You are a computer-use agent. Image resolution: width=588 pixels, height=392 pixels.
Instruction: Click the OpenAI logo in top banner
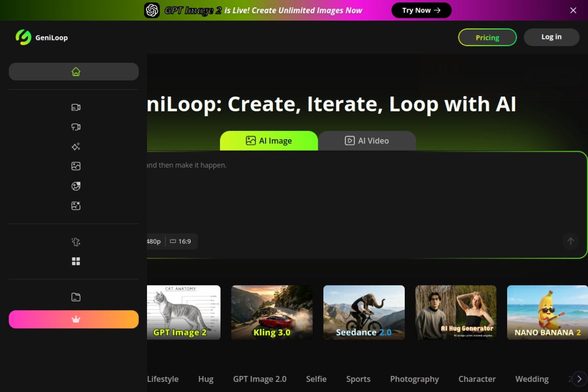point(152,10)
